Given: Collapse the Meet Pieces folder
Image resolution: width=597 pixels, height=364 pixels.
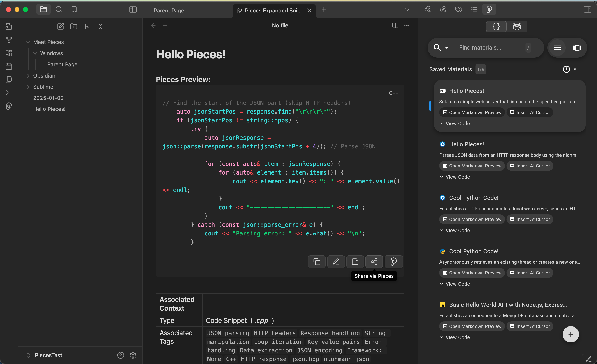Looking at the screenshot, I should 28,42.
